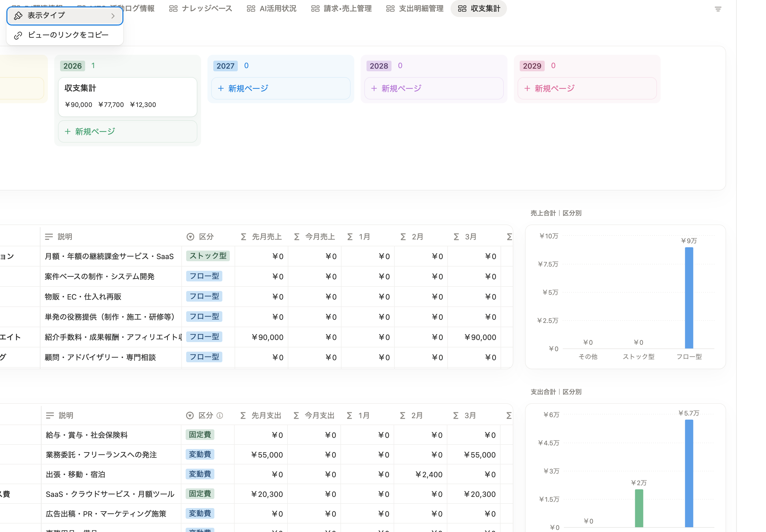The width and height of the screenshot is (766, 532).
Task: Open the 今月売上 column header
Action: (315, 237)
